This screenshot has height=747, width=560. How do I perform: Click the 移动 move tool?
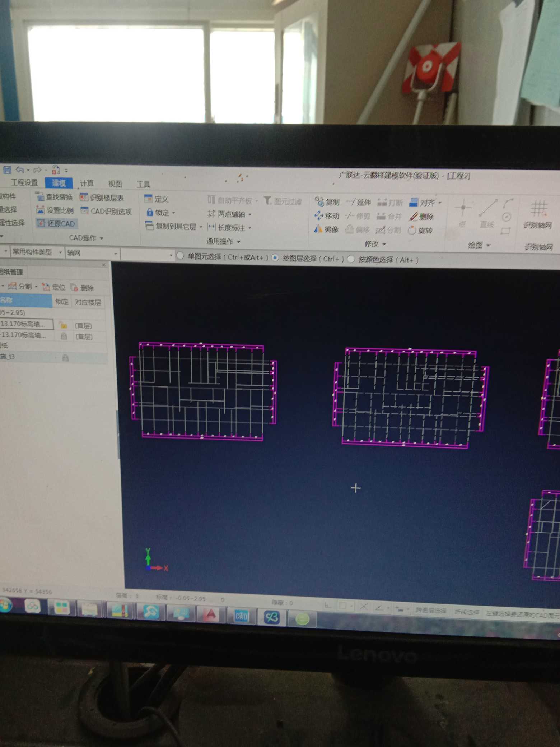[x=327, y=215]
